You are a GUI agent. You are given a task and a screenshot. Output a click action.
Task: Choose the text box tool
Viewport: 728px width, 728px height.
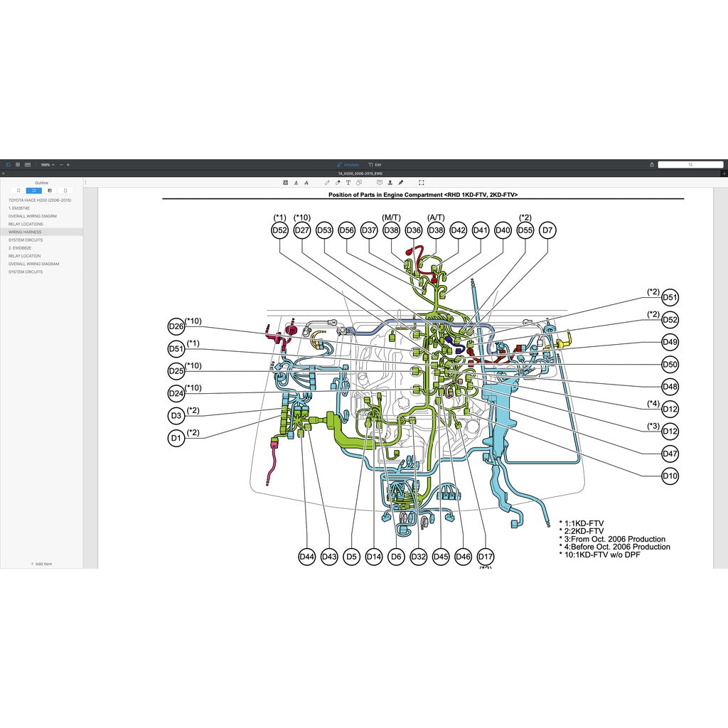coord(348,183)
